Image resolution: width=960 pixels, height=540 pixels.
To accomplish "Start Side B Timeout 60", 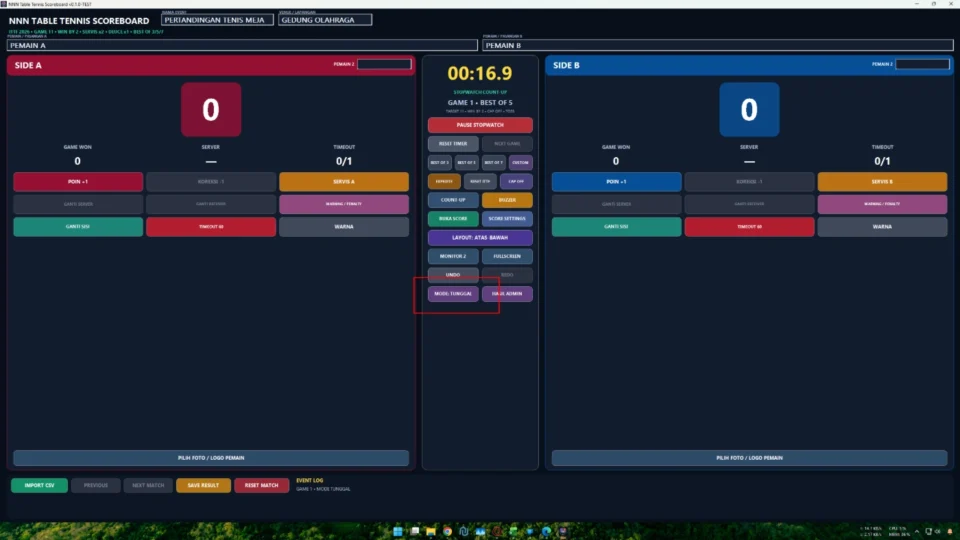I will click(x=749, y=227).
